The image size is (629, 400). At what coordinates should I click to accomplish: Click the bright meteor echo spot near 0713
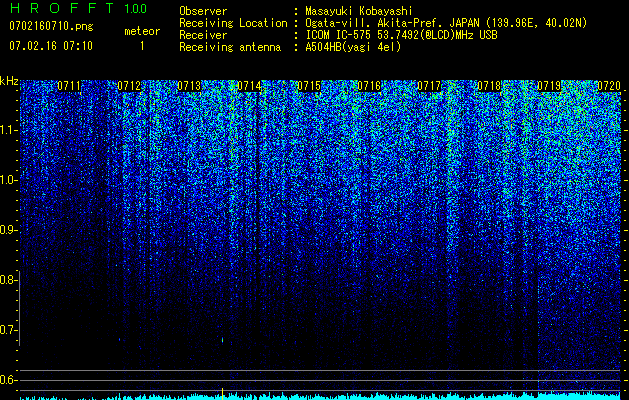point(223,340)
